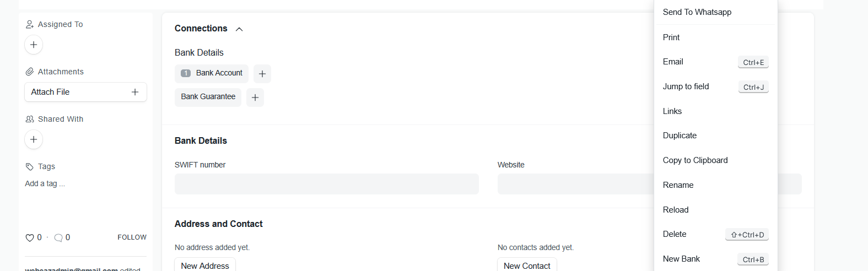Click the comment bubble icon
868x271 pixels.
point(58,238)
